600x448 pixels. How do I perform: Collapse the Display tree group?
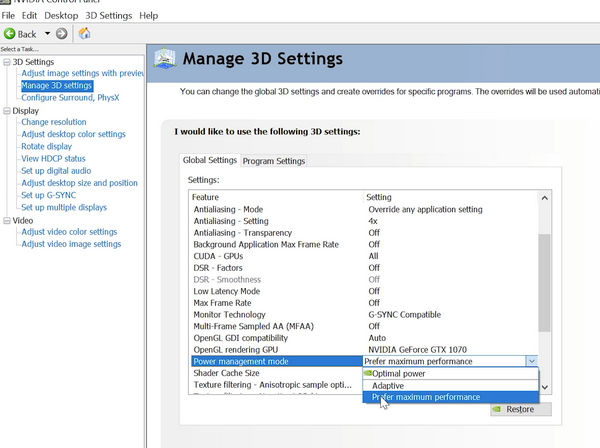pos(6,110)
